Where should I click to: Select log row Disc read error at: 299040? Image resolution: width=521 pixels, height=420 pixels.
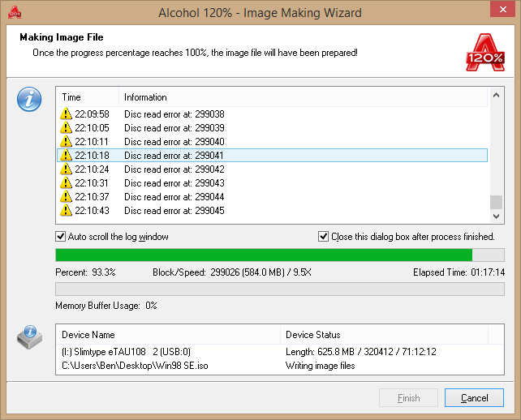coord(272,141)
